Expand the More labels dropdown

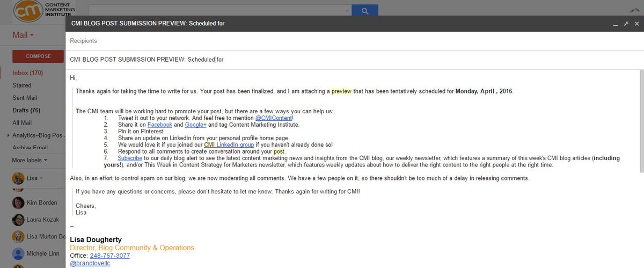point(30,160)
